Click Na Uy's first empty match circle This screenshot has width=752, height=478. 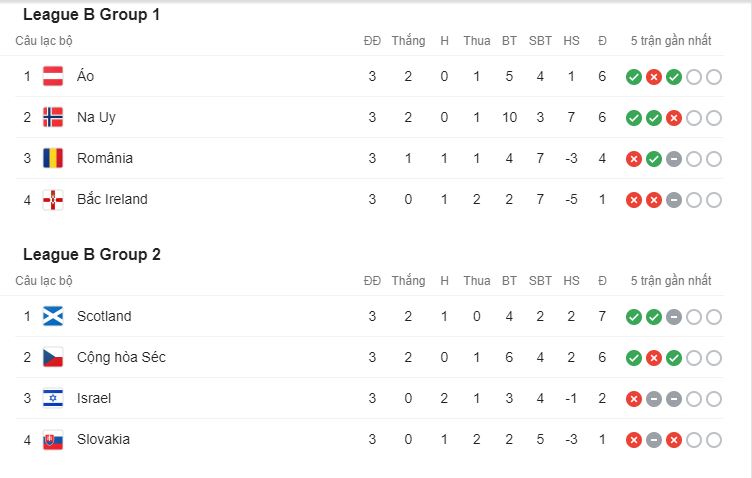(694, 118)
